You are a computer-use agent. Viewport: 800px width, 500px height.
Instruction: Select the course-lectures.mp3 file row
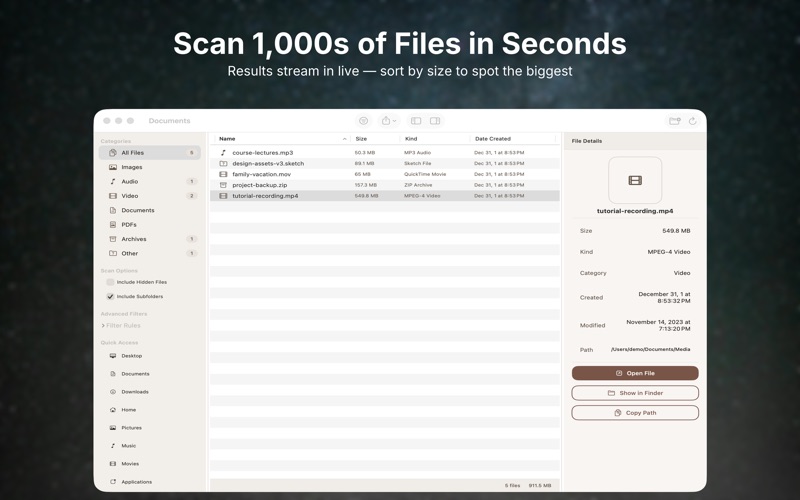point(385,153)
